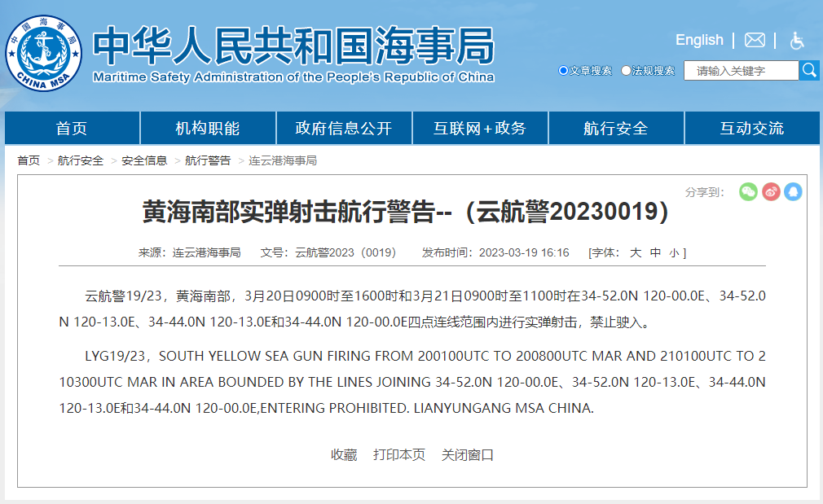Set font size to 大
This screenshot has height=504, width=823.
click(637, 252)
